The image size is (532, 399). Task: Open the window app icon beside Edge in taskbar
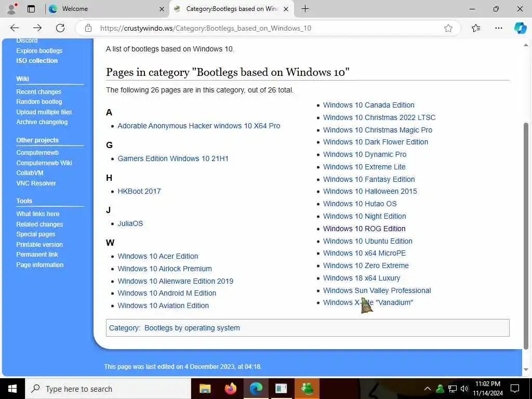tap(281, 389)
